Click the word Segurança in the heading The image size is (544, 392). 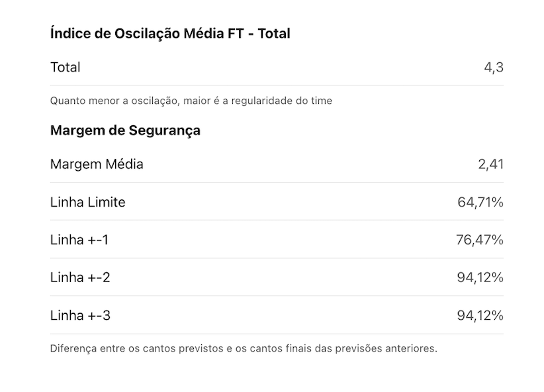coord(165,131)
